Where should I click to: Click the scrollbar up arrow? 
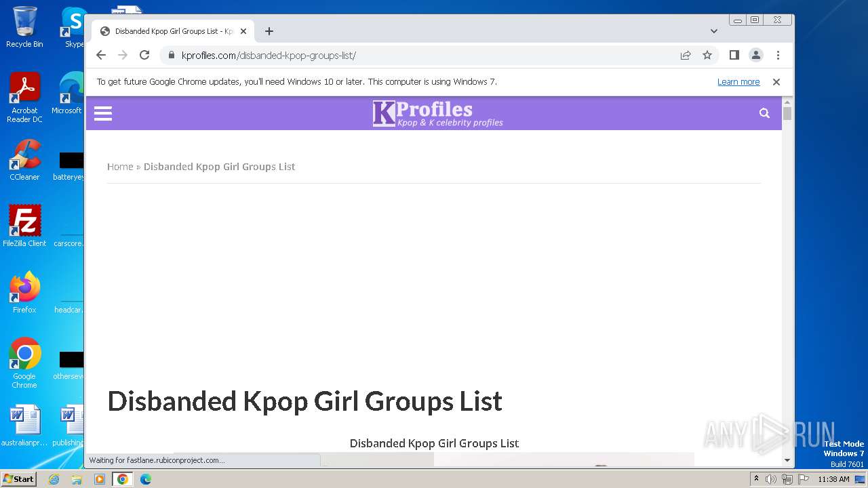point(787,101)
